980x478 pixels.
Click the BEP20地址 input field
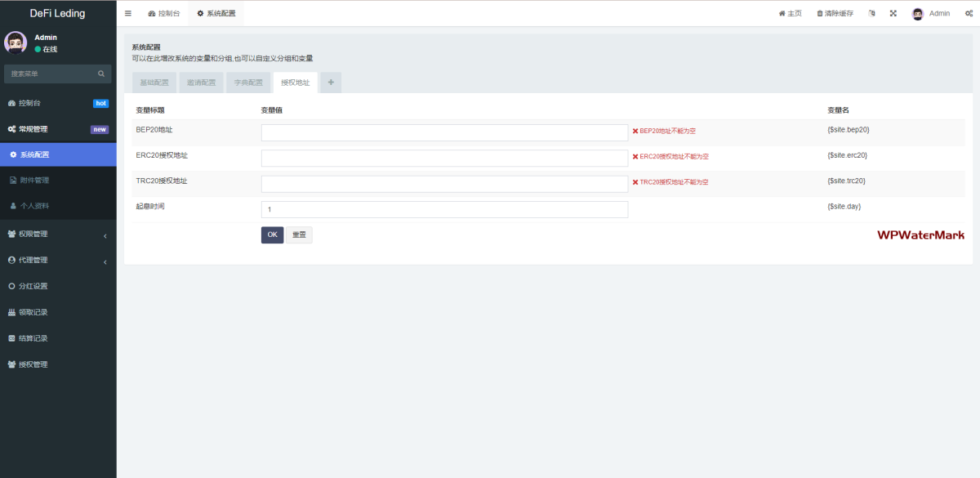444,132
